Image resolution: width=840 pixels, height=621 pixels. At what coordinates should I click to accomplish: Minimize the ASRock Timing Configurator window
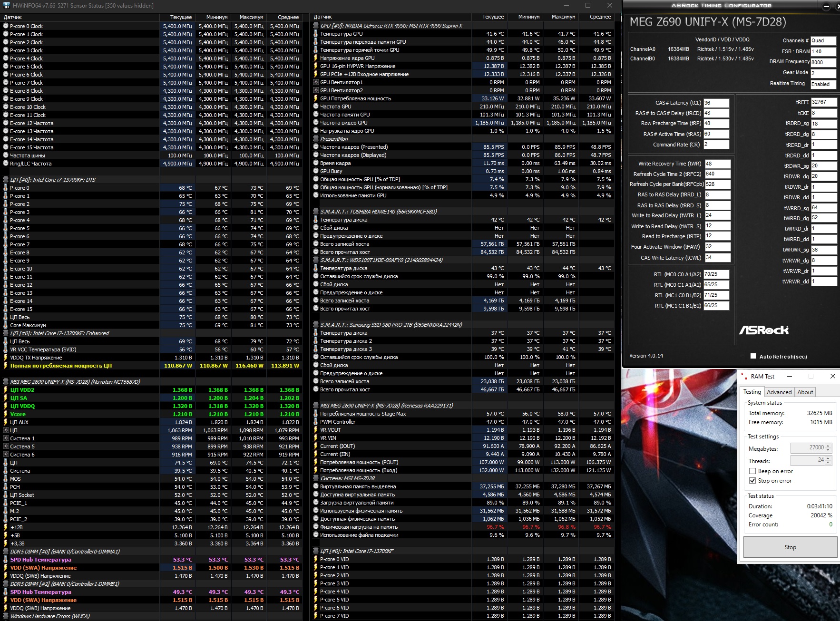(826, 6)
